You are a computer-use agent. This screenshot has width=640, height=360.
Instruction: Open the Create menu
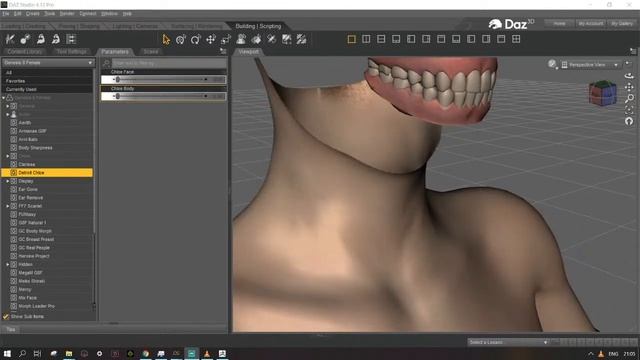tap(33, 13)
